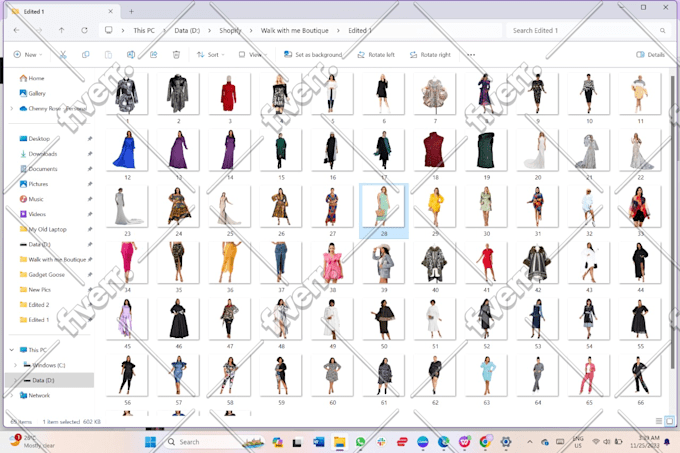Image resolution: width=680 pixels, height=453 pixels.
Task: Click the weather widget in taskbar
Action: 33,442
